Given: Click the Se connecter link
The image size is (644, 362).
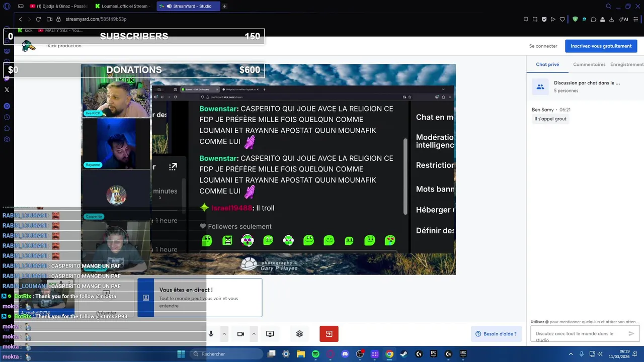Looking at the screenshot, I should coord(543,46).
